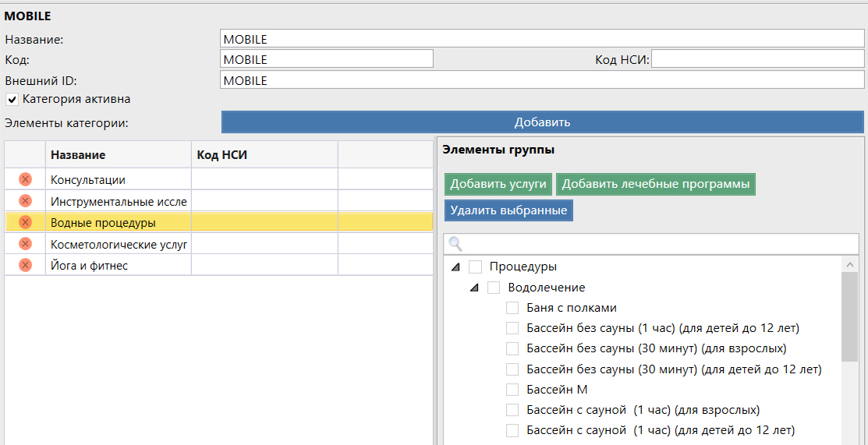868x445 pixels.
Task: Click the scrollbar up arrow in services list
Action: (x=849, y=265)
